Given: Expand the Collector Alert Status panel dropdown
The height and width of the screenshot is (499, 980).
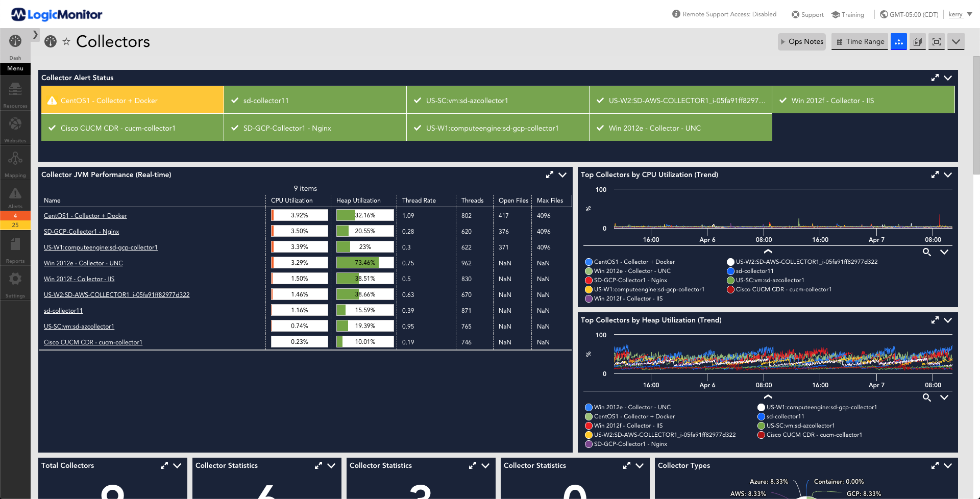Looking at the screenshot, I should 948,78.
